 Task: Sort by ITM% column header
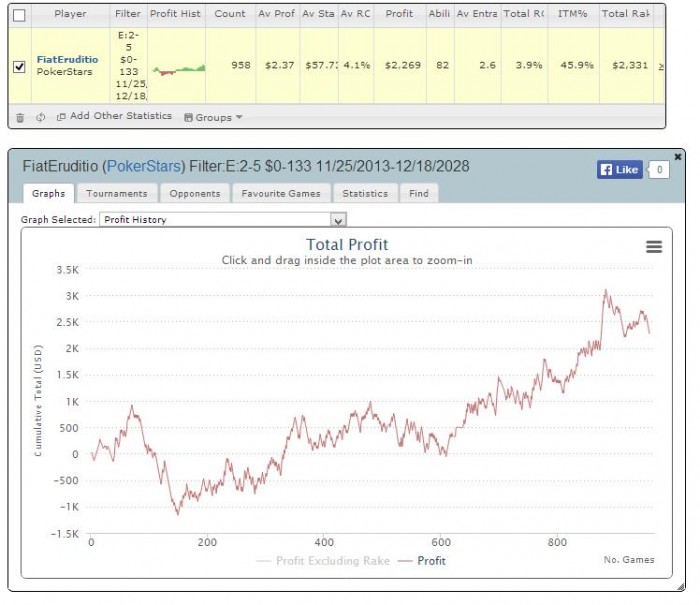(573, 14)
